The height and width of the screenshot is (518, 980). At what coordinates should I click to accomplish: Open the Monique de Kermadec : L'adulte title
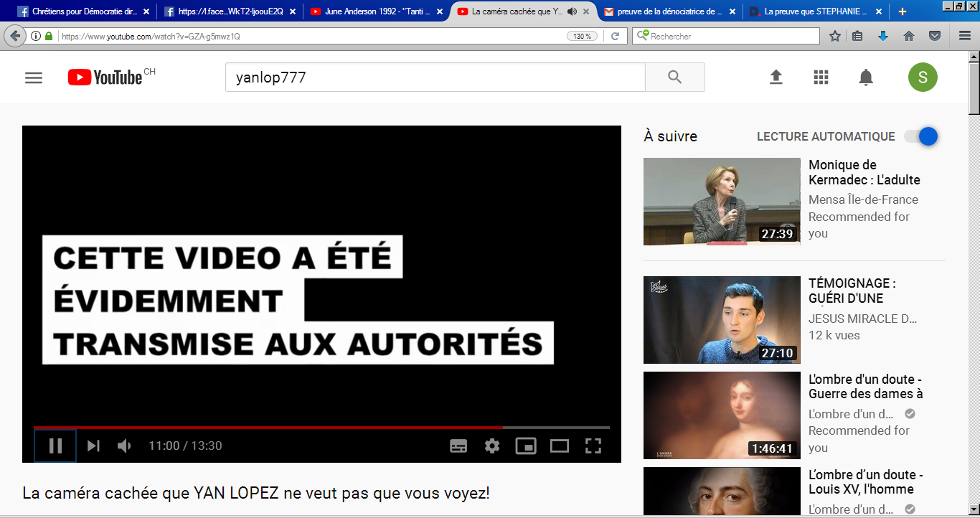click(864, 172)
